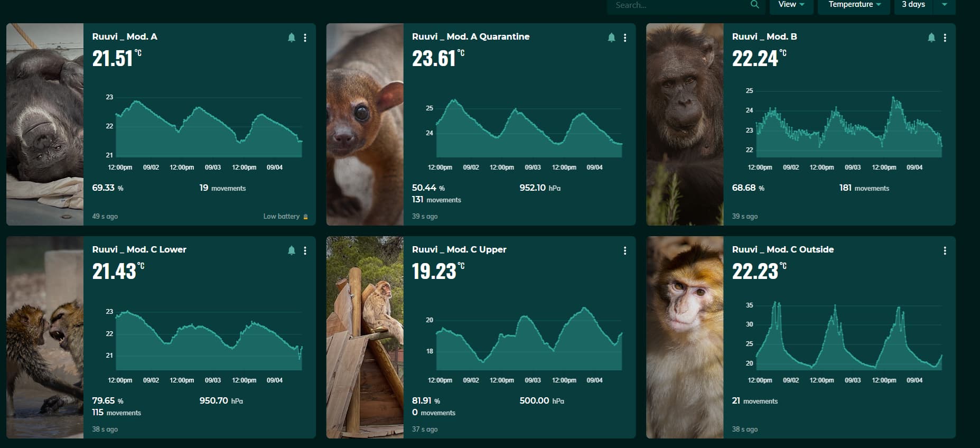Screen dimensions: 980x448
Task: Open the View dropdown
Action: 791,5
